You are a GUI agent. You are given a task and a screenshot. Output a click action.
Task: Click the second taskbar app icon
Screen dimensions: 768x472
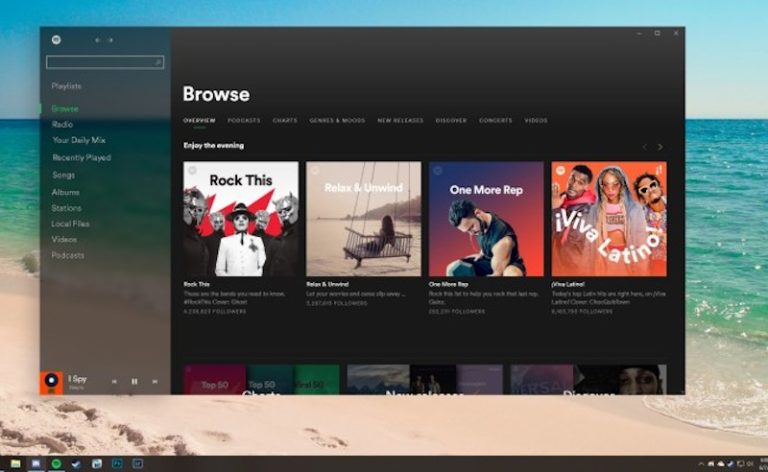tap(36, 464)
